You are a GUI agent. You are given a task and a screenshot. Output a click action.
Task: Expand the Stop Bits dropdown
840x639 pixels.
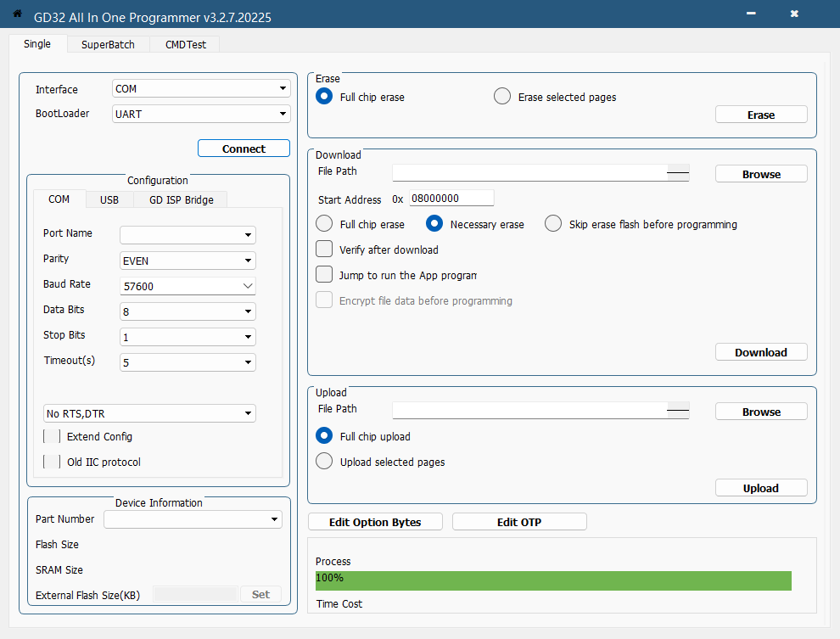(188, 337)
